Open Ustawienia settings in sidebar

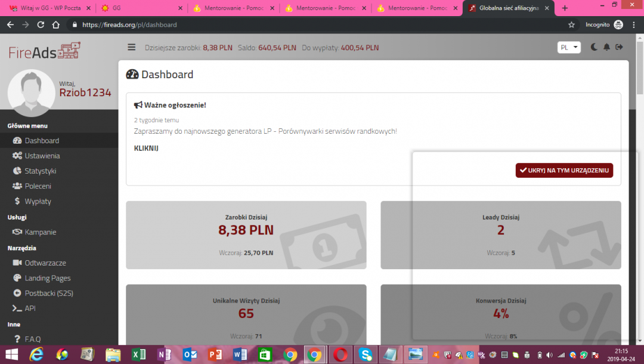pos(42,156)
